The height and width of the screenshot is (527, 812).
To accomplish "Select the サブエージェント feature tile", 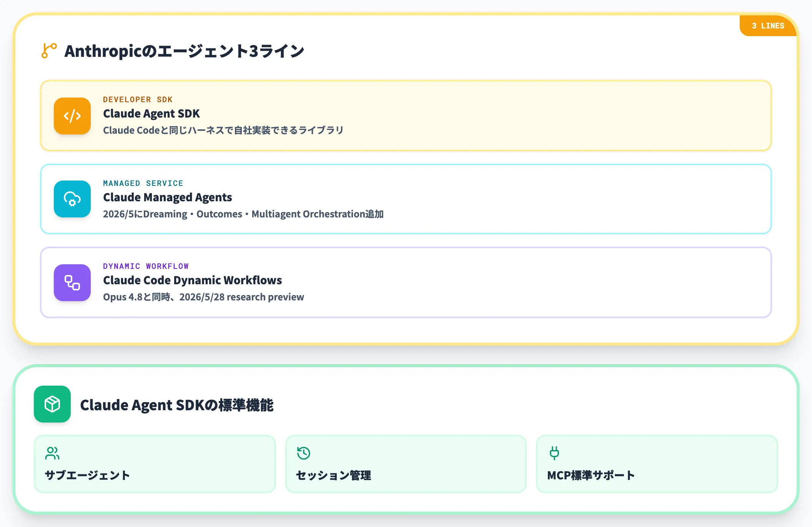I will tap(155, 464).
